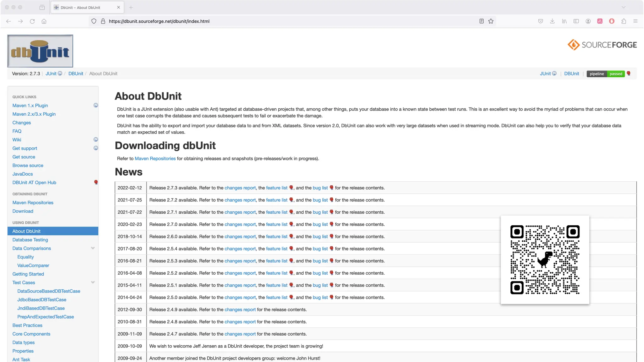This screenshot has height=362, width=644.
Task: Open About DbUnit sidebar item
Action: coord(26,231)
